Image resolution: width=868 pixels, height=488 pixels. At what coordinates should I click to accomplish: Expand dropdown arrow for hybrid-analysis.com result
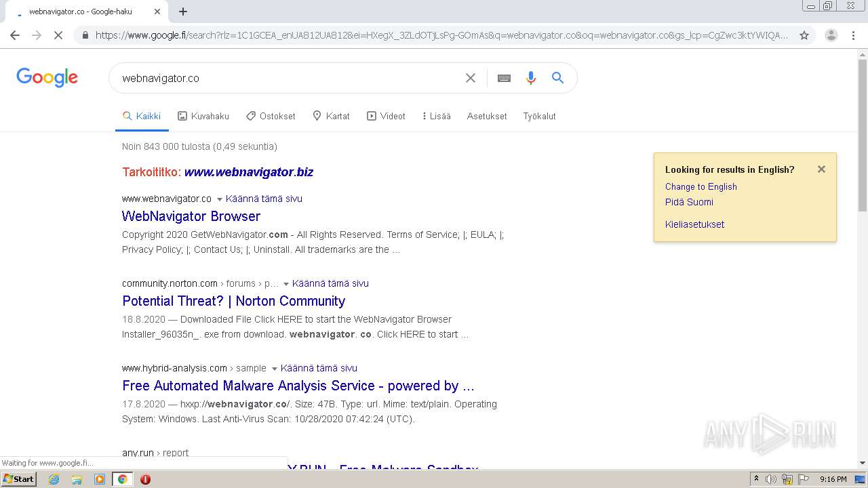[275, 369]
